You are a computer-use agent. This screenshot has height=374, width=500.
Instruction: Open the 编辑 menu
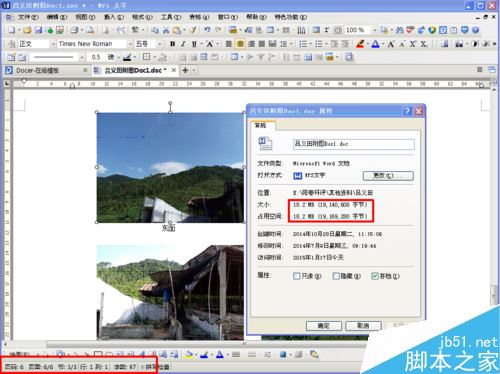56,17
